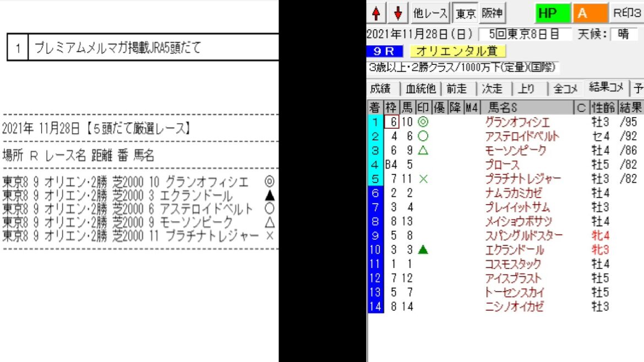Click the triangle mark for モーソンピーク
644x362 pixels.
coord(423,150)
